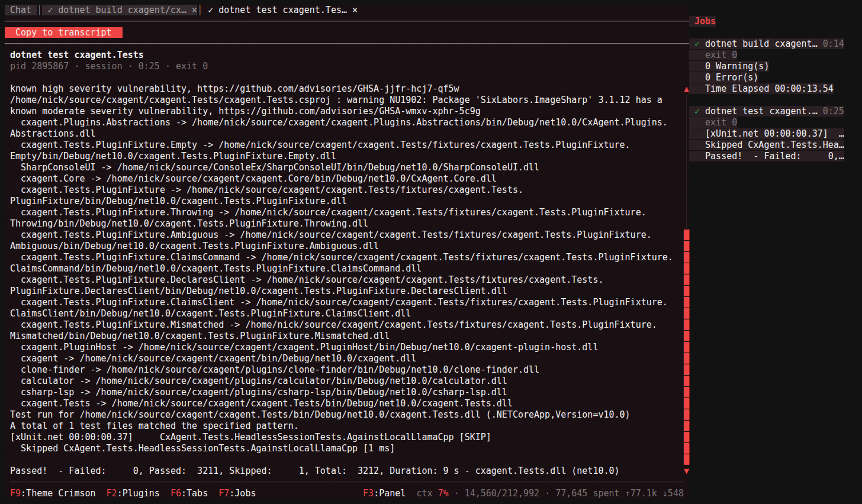Screen dimensions: 862x504
Task: Click scrollbar down arrow in output pane
Action: (x=686, y=471)
